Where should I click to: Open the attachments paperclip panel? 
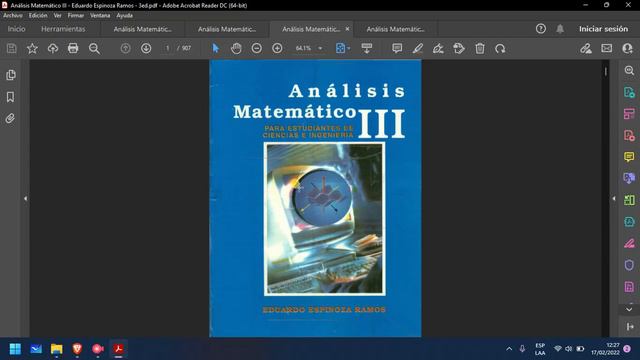pyautogui.click(x=11, y=118)
